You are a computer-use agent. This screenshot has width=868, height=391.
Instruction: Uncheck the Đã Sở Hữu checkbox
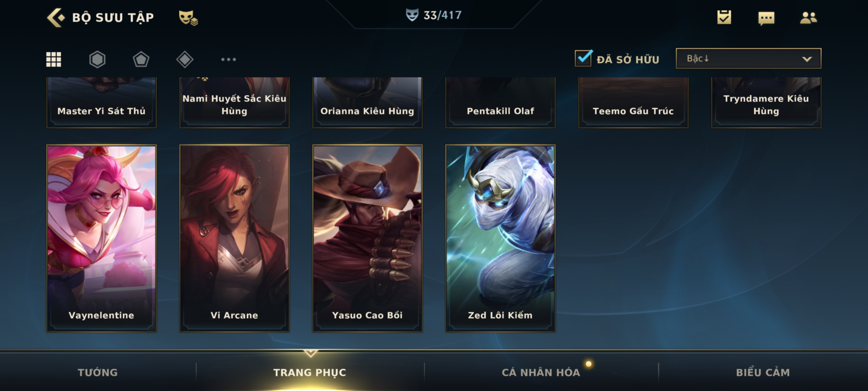[x=583, y=58]
